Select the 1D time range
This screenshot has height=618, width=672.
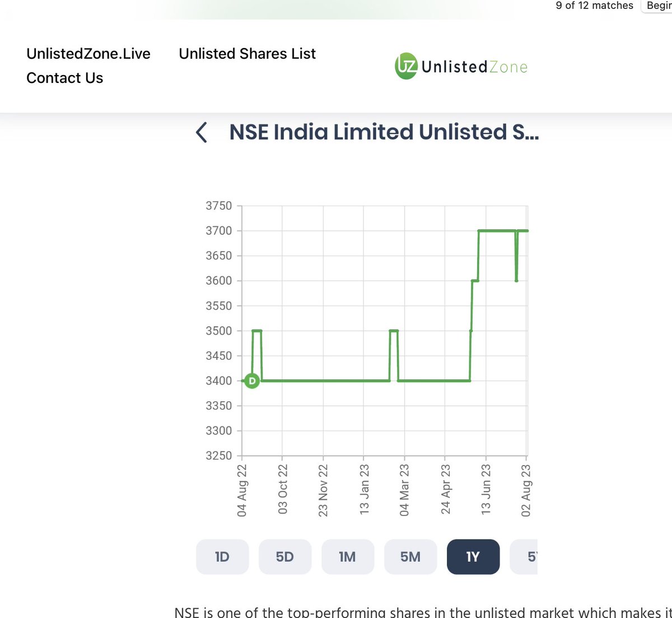(222, 557)
